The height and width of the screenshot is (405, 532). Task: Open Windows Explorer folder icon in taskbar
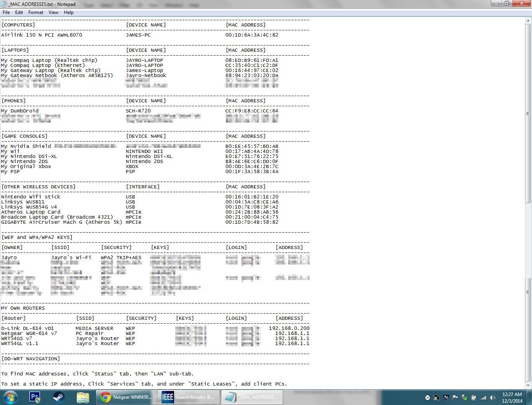coord(83,397)
